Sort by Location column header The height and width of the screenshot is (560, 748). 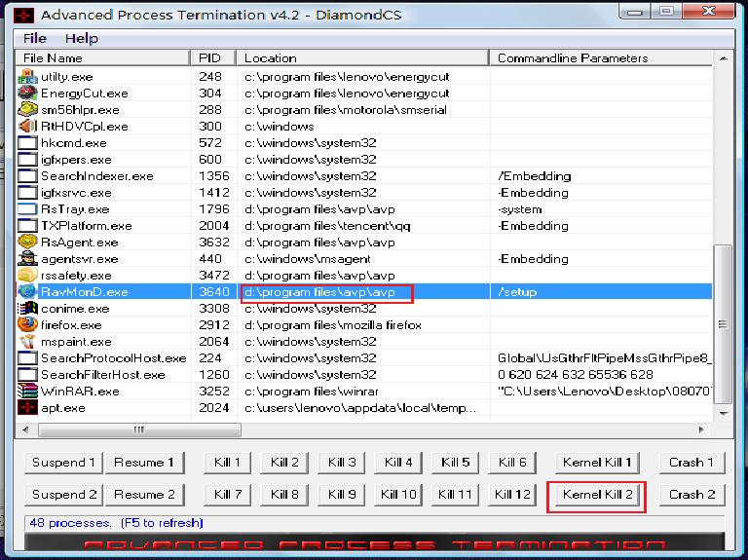tap(362, 57)
